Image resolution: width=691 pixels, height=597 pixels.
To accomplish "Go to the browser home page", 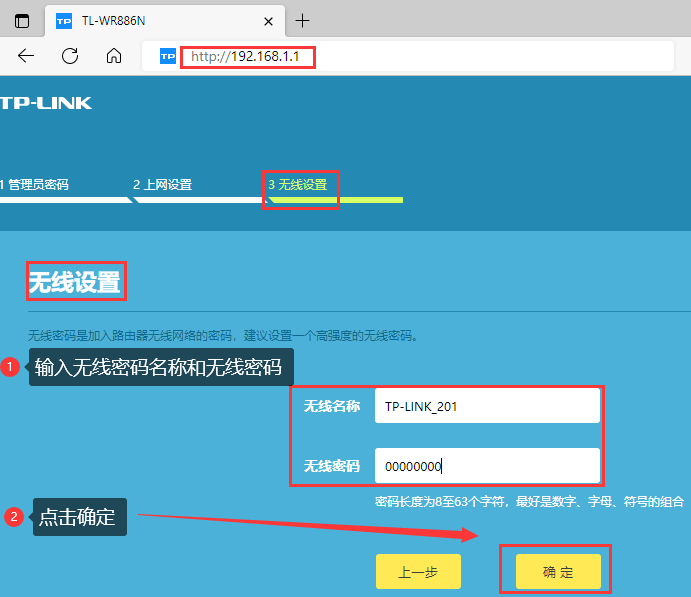I will pos(114,56).
